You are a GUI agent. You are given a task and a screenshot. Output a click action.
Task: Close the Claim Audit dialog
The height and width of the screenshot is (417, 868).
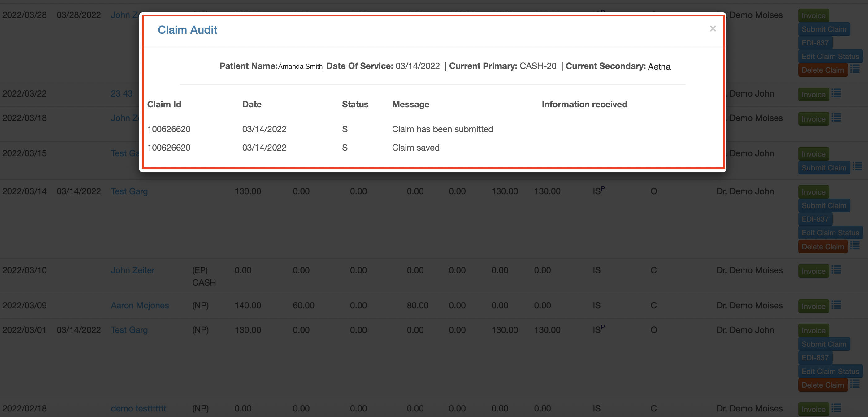pos(713,28)
